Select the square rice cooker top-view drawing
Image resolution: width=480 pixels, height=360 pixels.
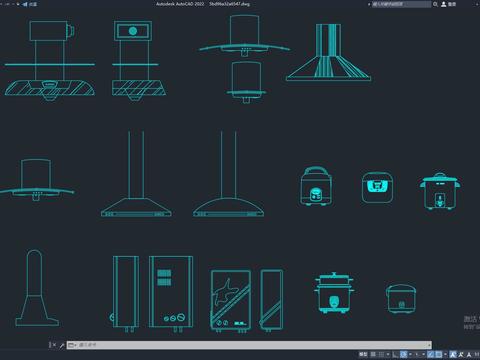[x=377, y=187]
